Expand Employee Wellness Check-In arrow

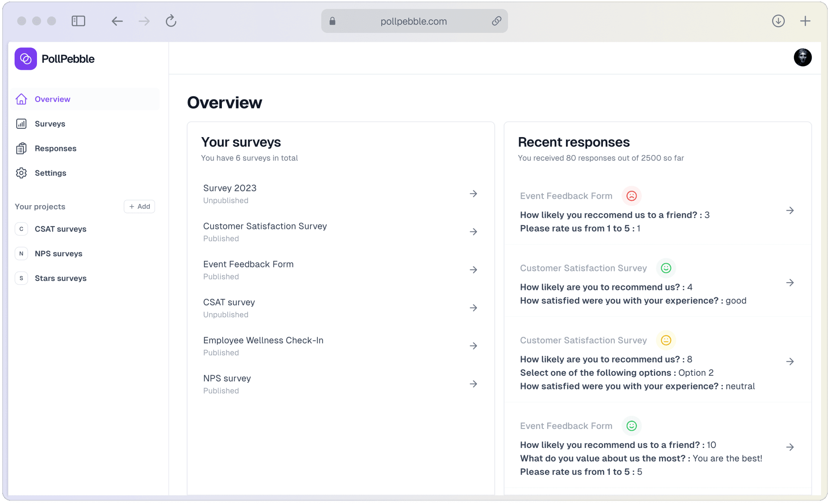click(473, 346)
